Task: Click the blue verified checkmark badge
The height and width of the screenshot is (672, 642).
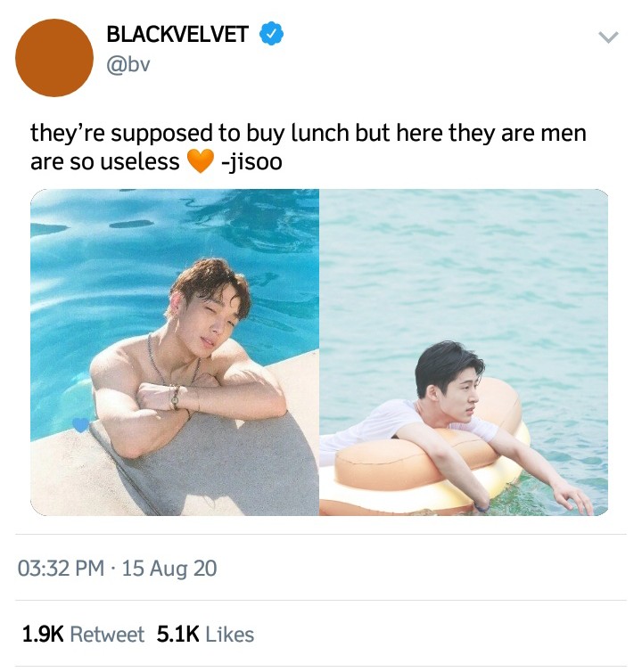Action: [271, 34]
